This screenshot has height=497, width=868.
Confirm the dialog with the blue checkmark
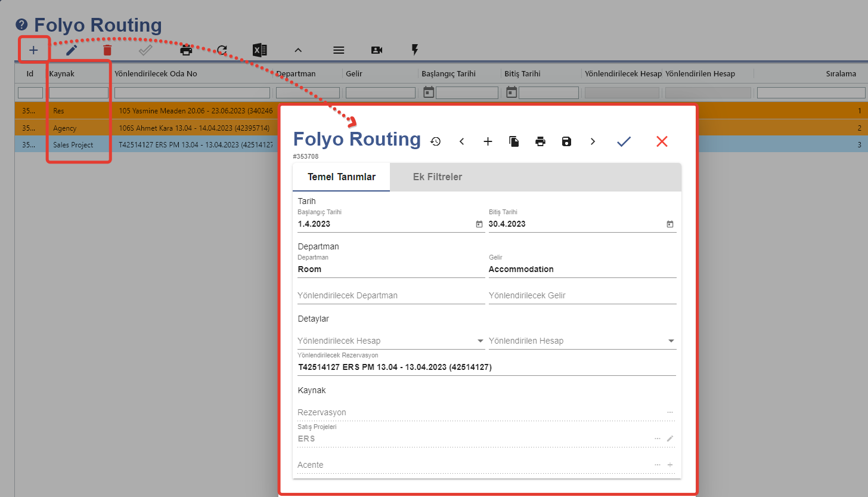[x=624, y=141]
